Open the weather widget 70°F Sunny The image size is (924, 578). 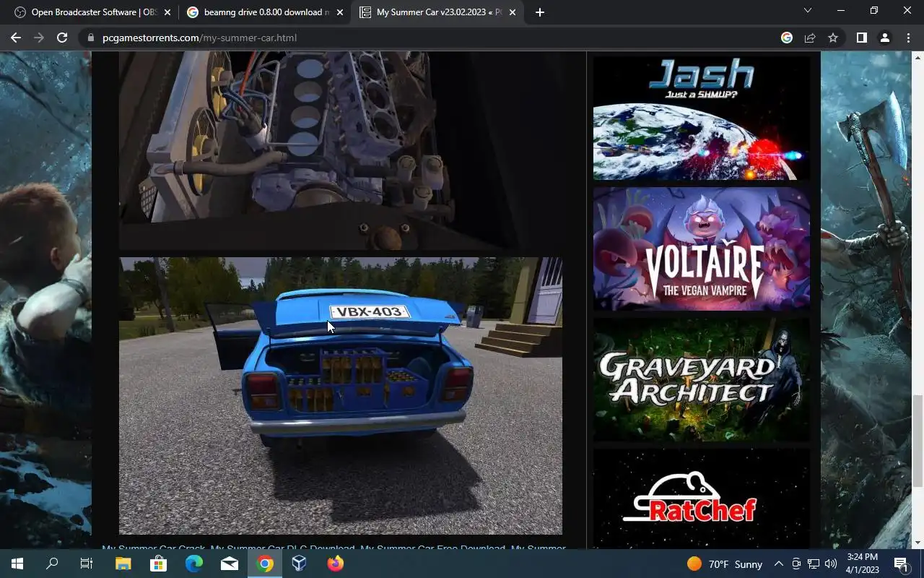pyautogui.click(x=725, y=564)
